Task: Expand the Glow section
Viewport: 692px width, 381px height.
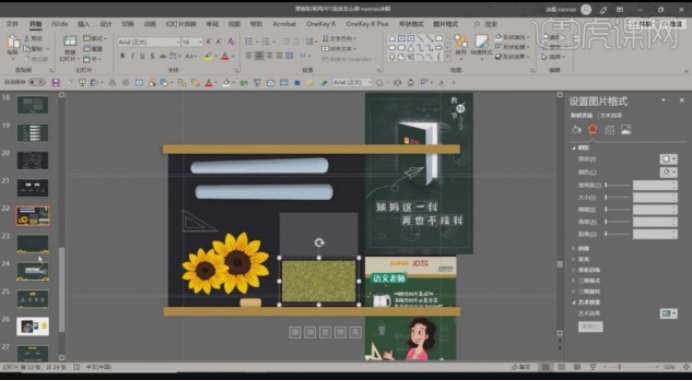Action: [574, 259]
